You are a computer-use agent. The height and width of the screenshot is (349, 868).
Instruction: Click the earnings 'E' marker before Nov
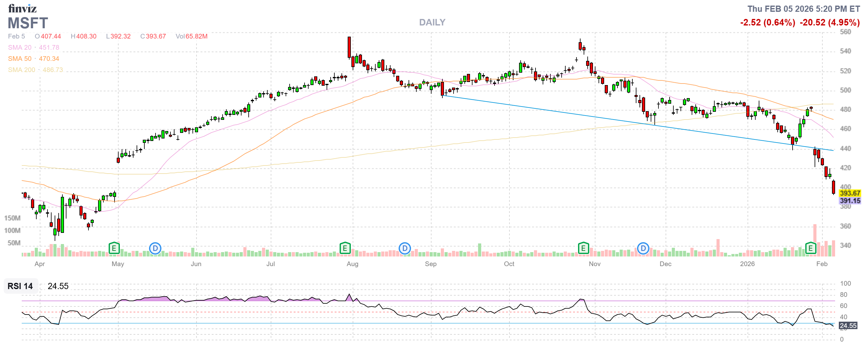(x=583, y=249)
